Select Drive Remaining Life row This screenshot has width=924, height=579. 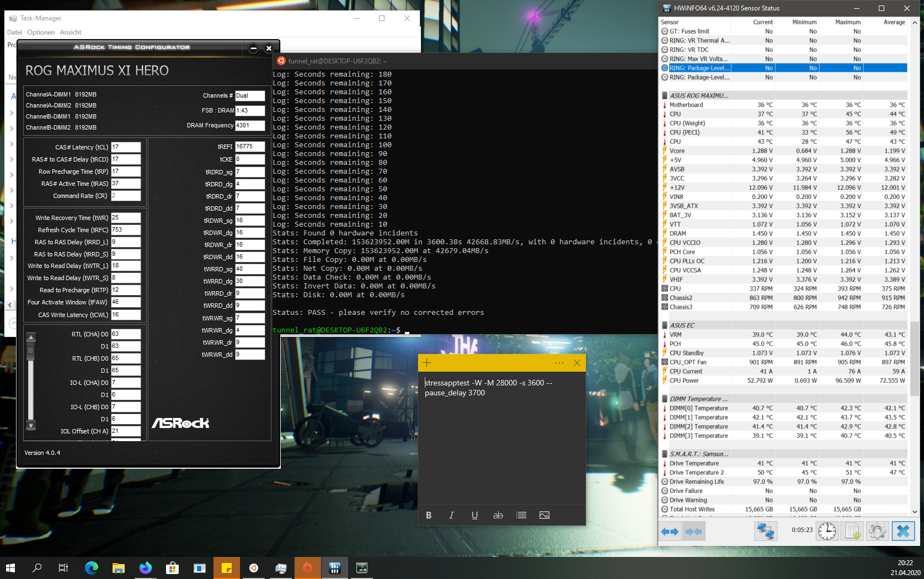click(783, 481)
